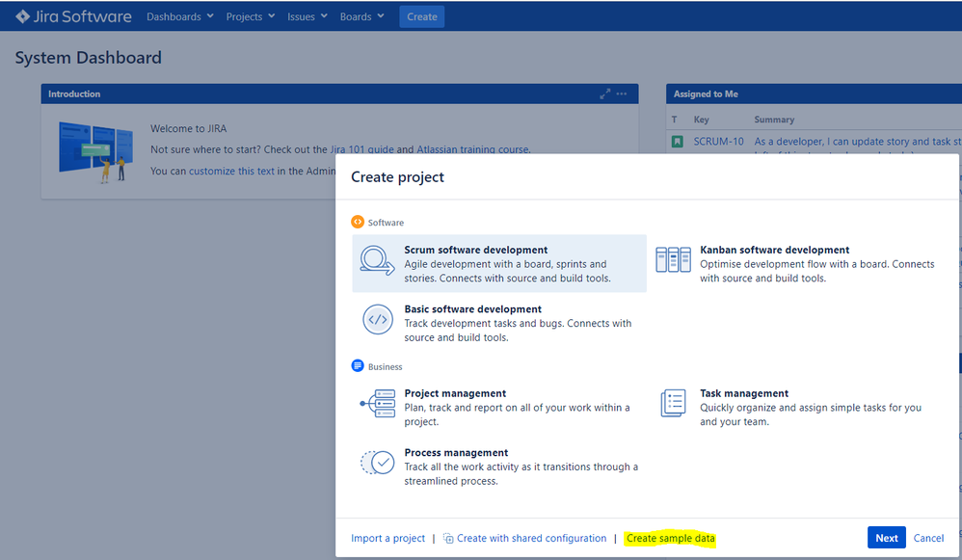This screenshot has width=962, height=560.
Task: Cancel the Create project dialog
Action: coord(928,538)
